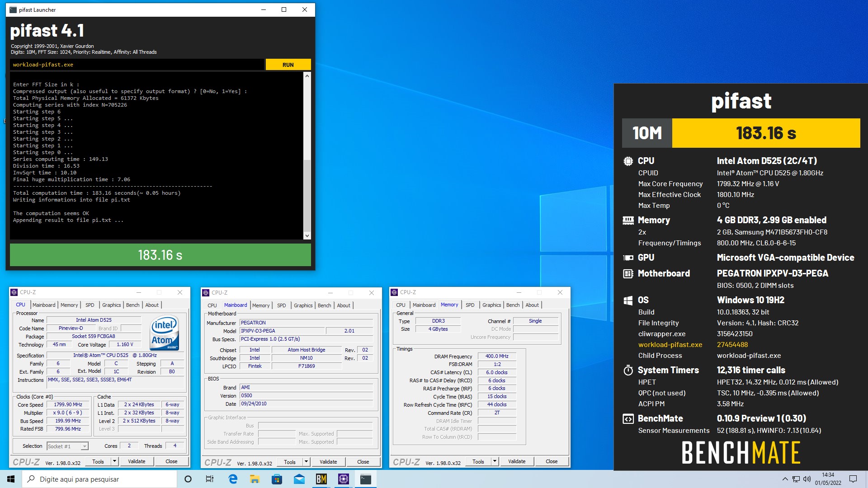
Task: Switch to the console taskbar icon
Action: 366,479
